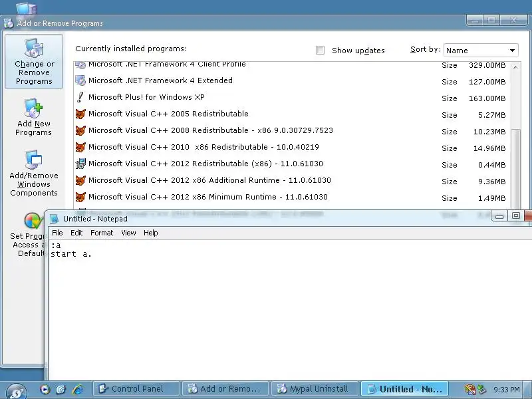Click the Notepad title bar icon
The image size is (532, 399).
click(55, 219)
